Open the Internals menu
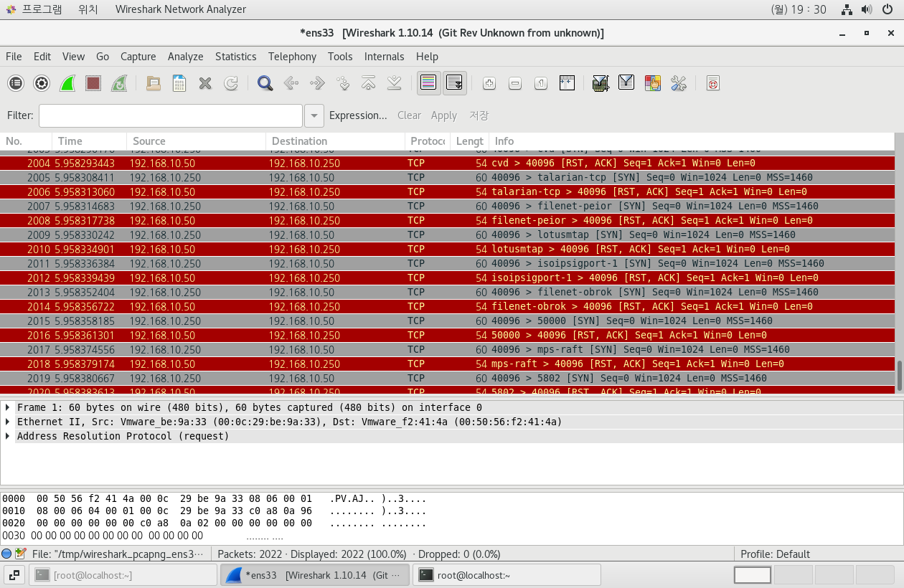904x588 pixels. point(385,57)
